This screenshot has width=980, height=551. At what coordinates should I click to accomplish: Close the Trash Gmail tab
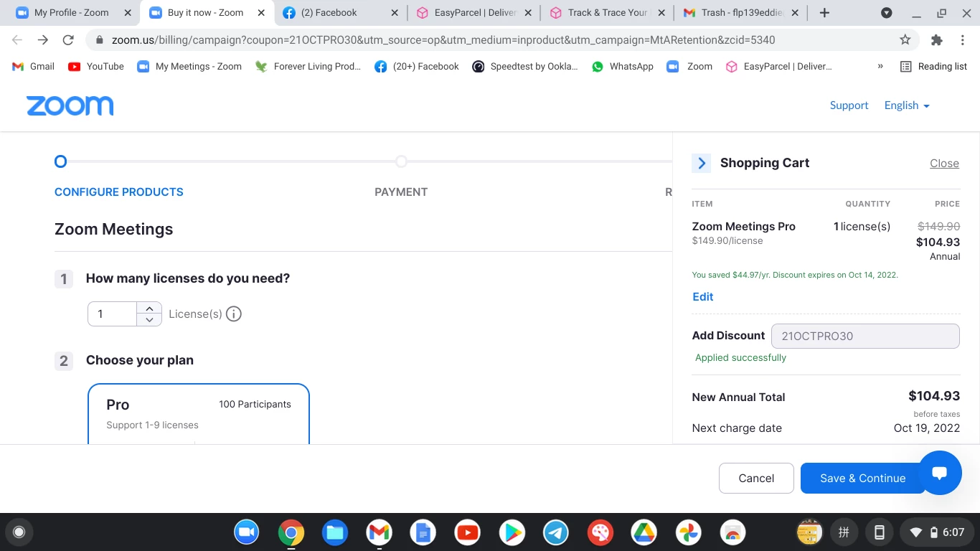pyautogui.click(x=794, y=13)
